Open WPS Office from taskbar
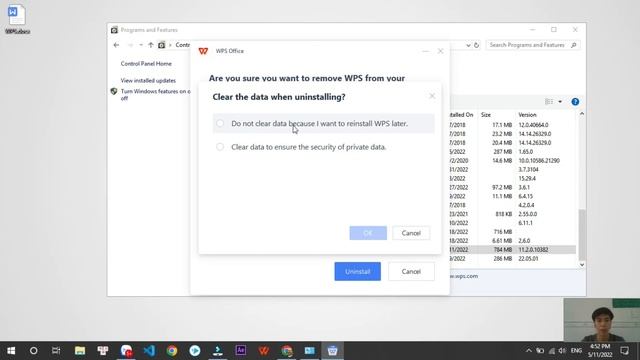Viewport: 640px width, 360px height. click(x=264, y=351)
